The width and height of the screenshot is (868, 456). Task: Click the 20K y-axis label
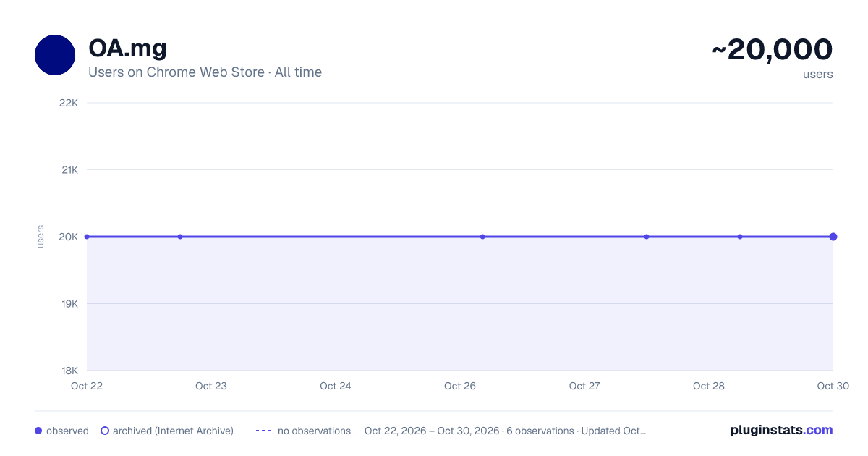click(x=69, y=237)
